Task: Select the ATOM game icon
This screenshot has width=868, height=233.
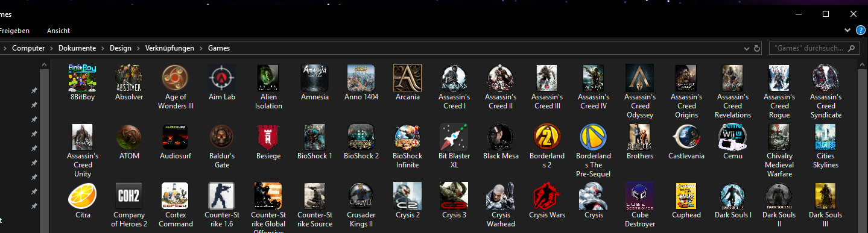Action: [x=129, y=137]
